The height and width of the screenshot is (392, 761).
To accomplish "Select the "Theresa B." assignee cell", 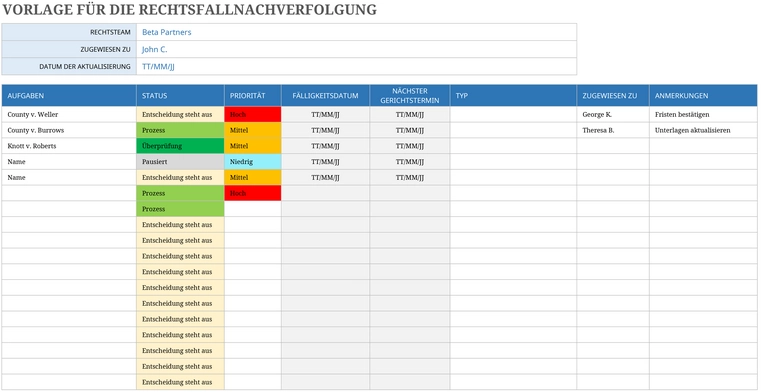I will coord(613,130).
